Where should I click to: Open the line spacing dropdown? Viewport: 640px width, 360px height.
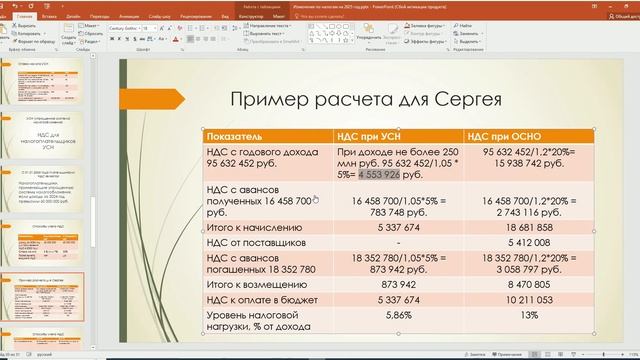pos(236,28)
